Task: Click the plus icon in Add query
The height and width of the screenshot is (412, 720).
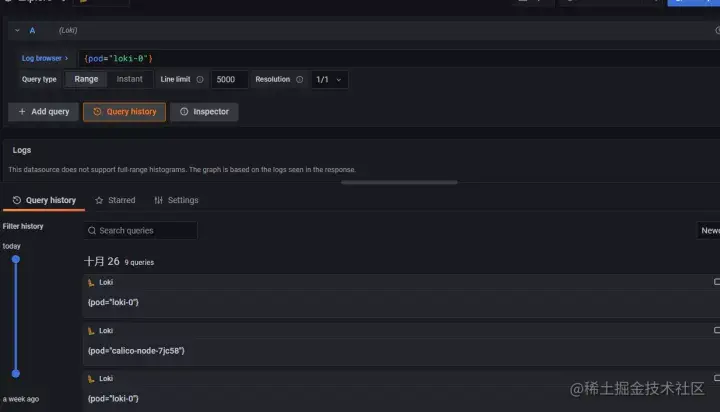Action: pyautogui.click(x=22, y=112)
